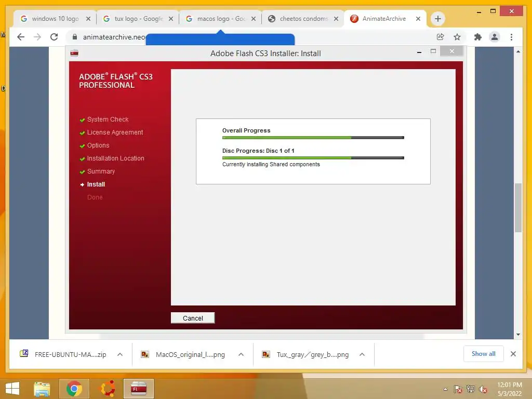Close the tux logo tab
Viewport: 532px width, 399px height.
point(171,19)
